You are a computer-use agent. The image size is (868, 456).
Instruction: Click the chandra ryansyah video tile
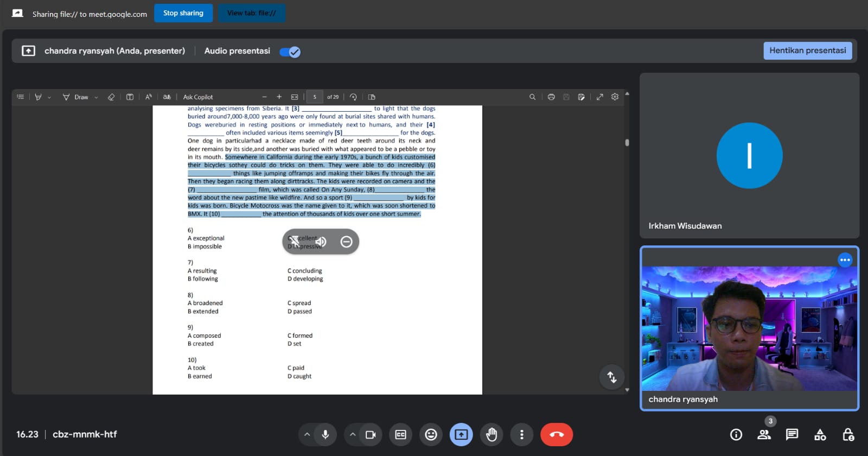pos(749,328)
